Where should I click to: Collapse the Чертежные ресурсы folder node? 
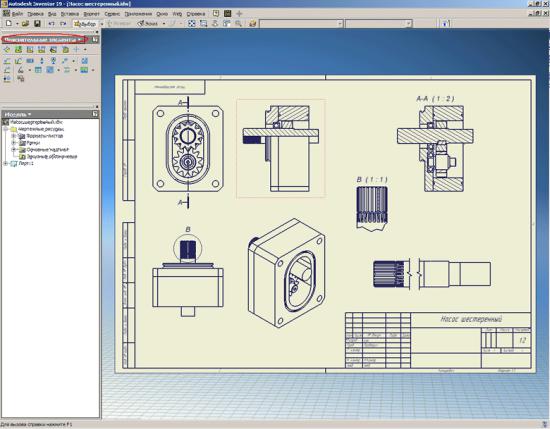6,129
